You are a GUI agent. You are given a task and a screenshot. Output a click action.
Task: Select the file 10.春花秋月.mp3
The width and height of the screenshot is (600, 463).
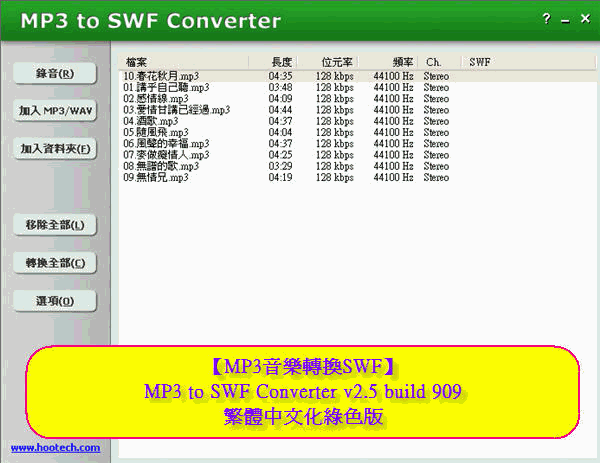(x=161, y=75)
